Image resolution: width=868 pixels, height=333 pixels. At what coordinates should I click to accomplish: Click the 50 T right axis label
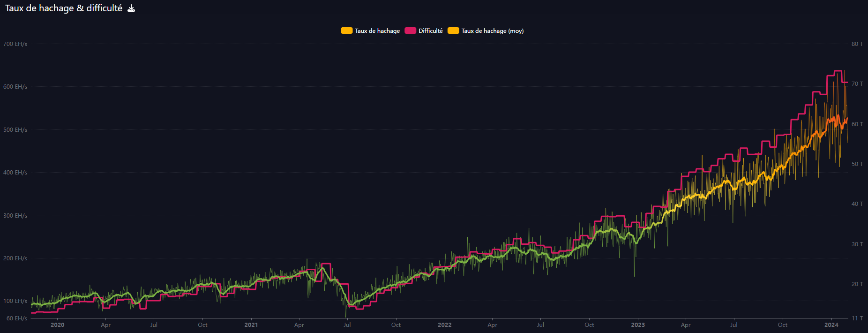click(857, 164)
